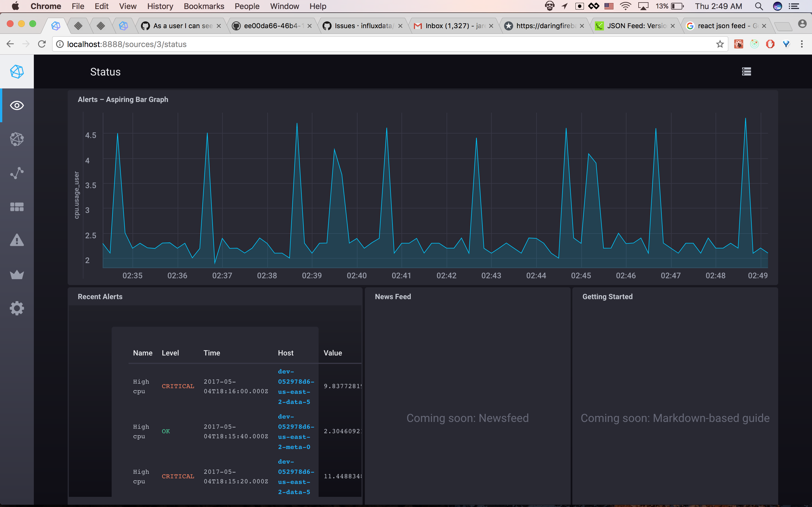Click the dev-052978d6-us-east-2-data-5 host link
This screenshot has width=812, height=507.
(x=294, y=386)
